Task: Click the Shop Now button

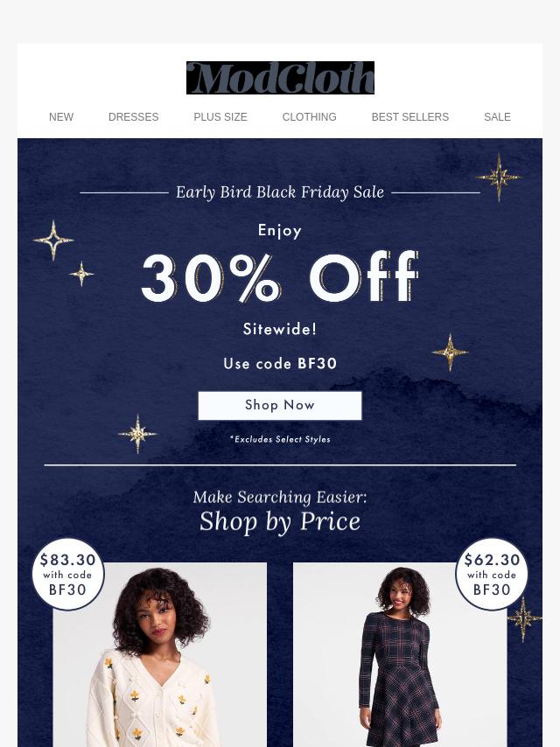Action: (x=280, y=405)
